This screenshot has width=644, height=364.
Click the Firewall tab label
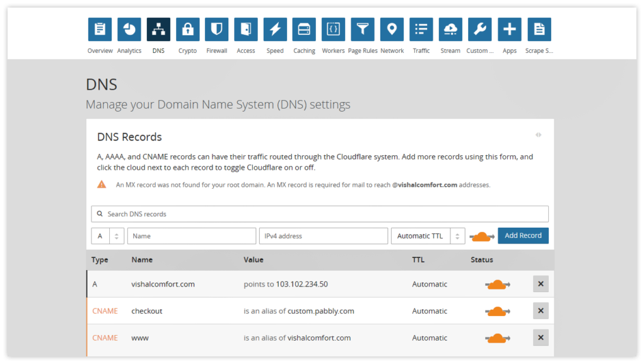[217, 50]
